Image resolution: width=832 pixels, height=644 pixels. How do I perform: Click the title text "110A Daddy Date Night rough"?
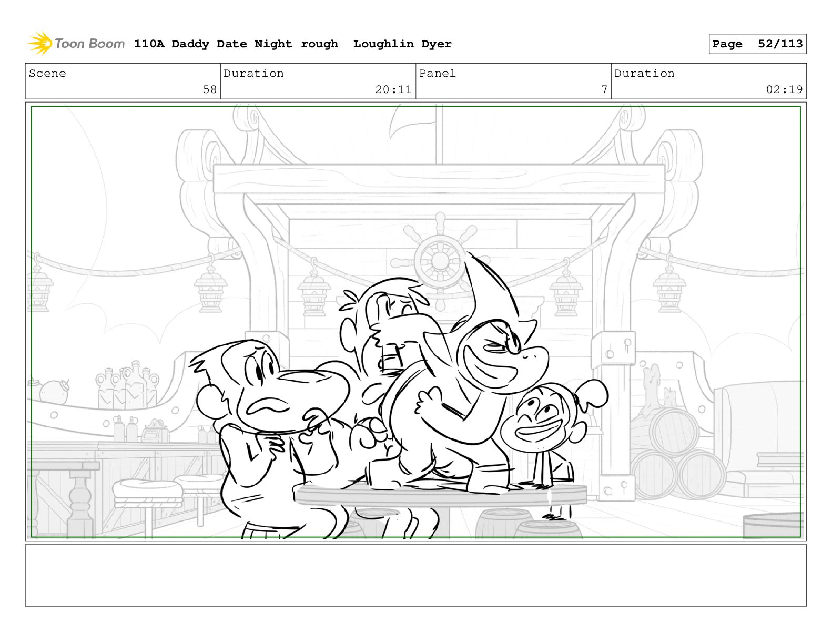point(236,44)
